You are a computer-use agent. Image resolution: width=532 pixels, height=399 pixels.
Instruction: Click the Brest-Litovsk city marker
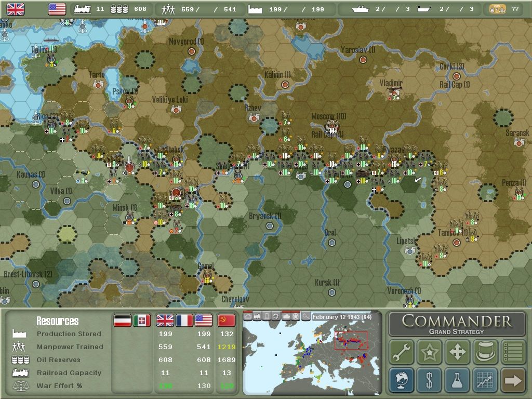point(36,284)
